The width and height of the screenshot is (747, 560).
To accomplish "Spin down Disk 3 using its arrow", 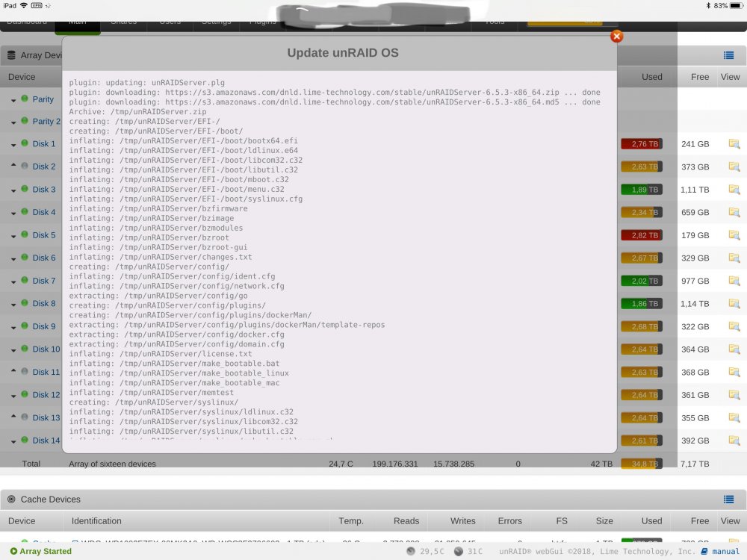I will tap(13, 191).
